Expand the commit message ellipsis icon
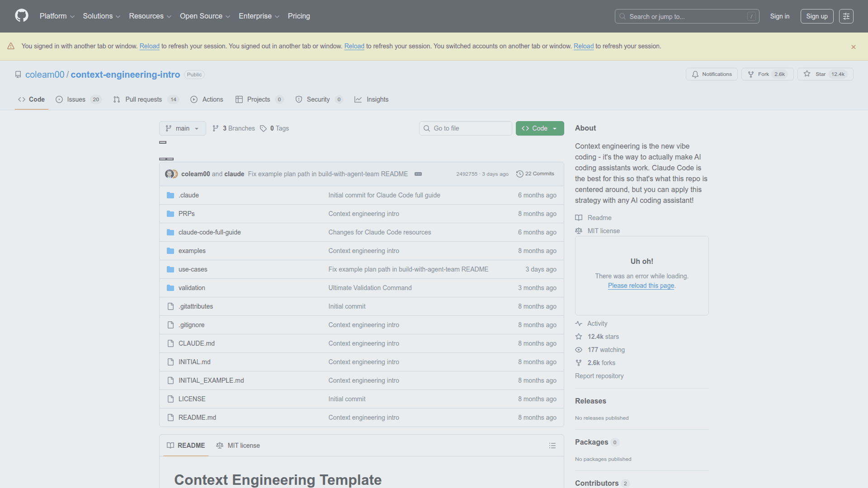Screen dimensions: 868x488 418,174
